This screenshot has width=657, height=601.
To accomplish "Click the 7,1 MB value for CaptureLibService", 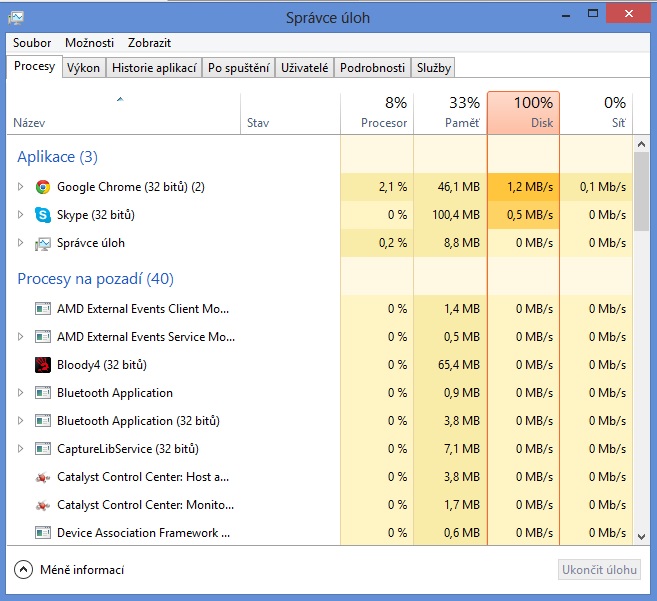I will point(462,448).
